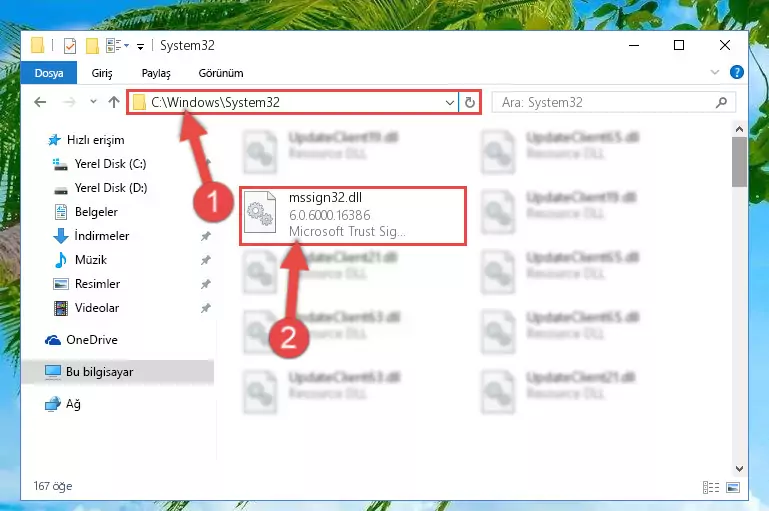Open the Paylaş ribbon tab

tap(156, 73)
